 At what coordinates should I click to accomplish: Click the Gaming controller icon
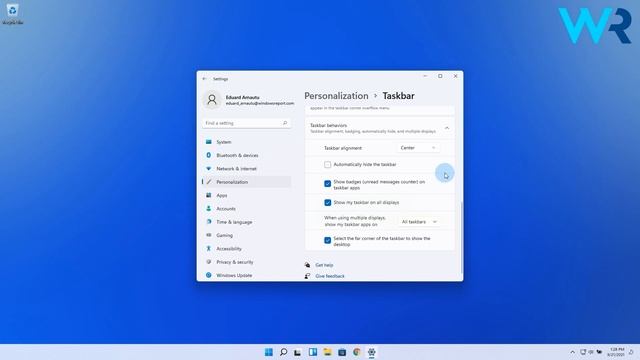209,235
